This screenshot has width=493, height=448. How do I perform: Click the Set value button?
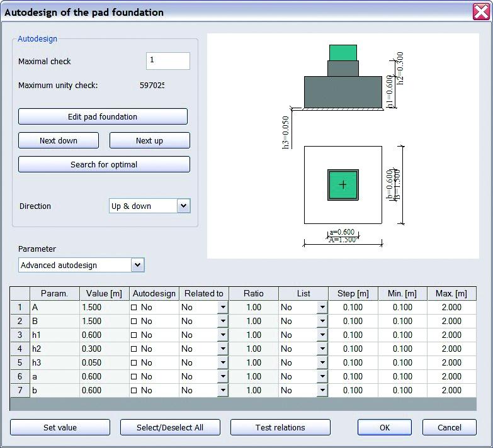point(60,427)
